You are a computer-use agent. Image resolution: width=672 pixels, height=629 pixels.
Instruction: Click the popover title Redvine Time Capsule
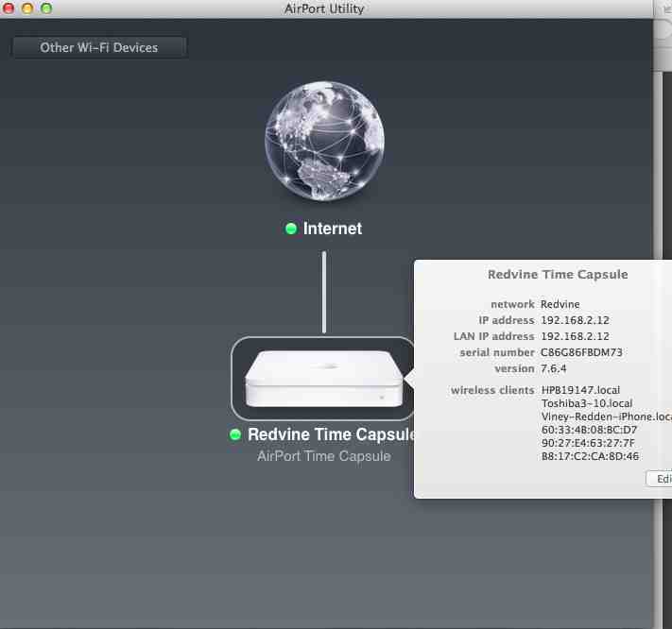pyautogui.click(x=558, y=275)
